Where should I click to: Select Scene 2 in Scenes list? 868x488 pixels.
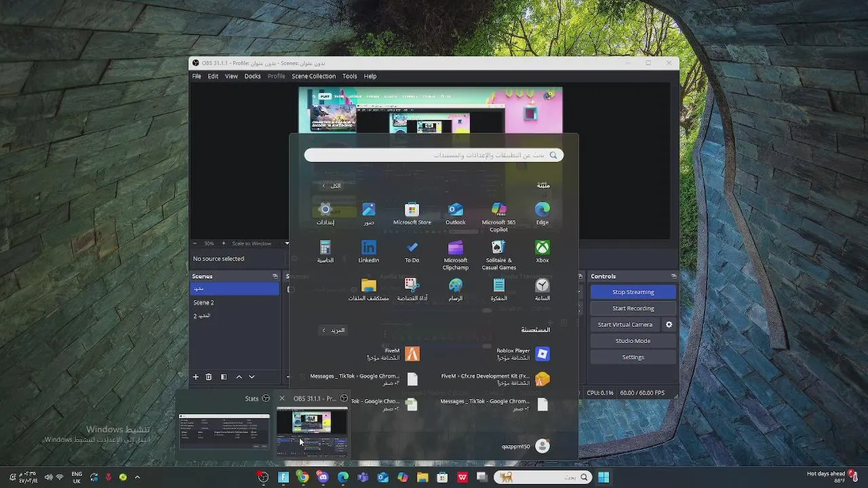point(235,303)
